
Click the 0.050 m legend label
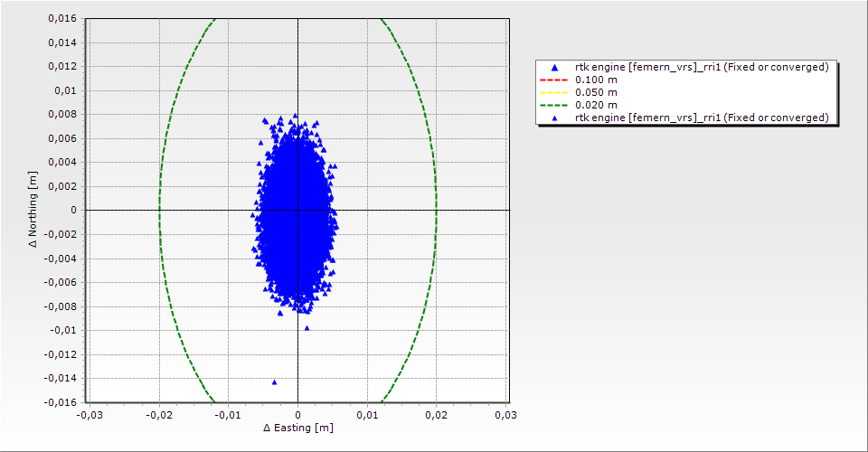[x=596, y=93]
